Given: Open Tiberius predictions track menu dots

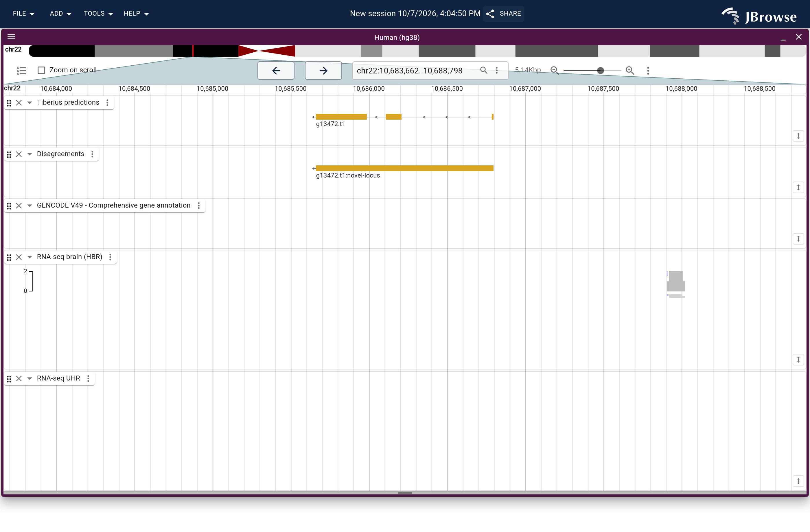Looking at the screenshot, I should pyautogui.click(x=108, y=103).
